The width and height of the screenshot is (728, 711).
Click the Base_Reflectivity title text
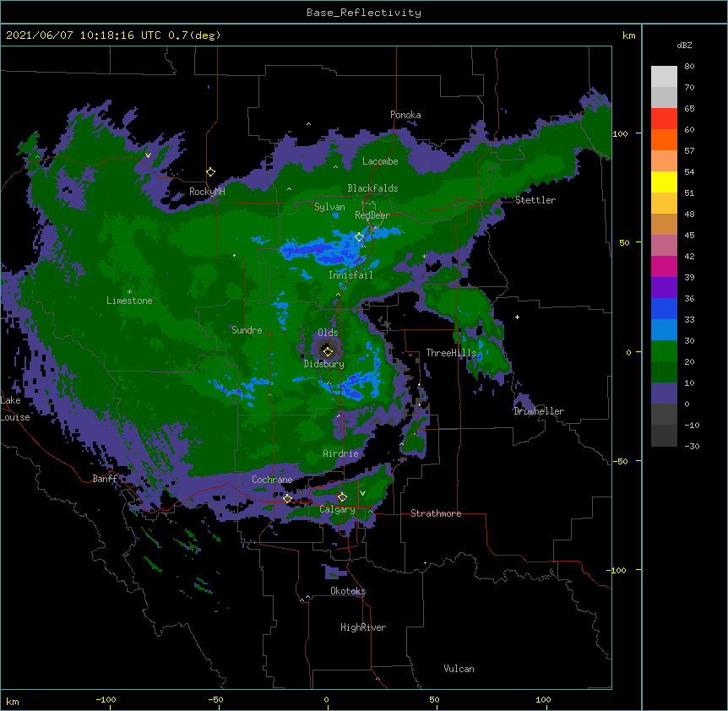tap(364, 13)
